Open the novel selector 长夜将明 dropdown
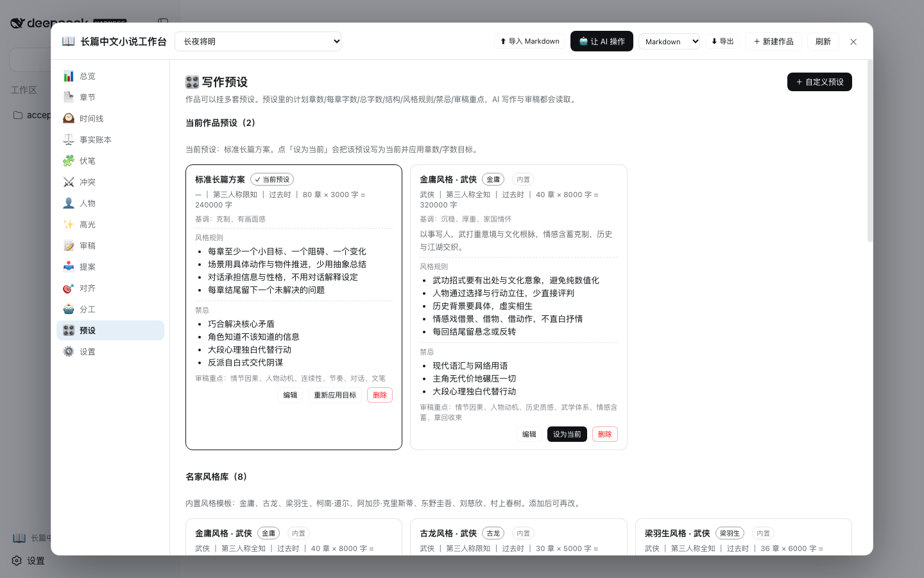 point(258,41)
